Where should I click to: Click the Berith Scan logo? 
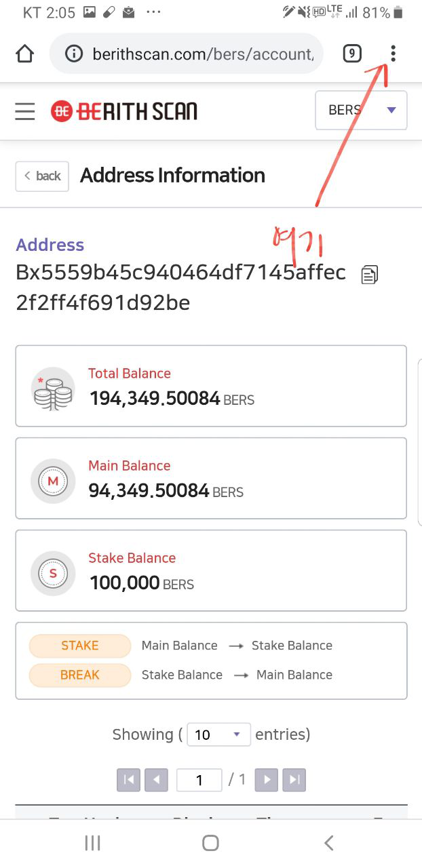coord(124,111)
